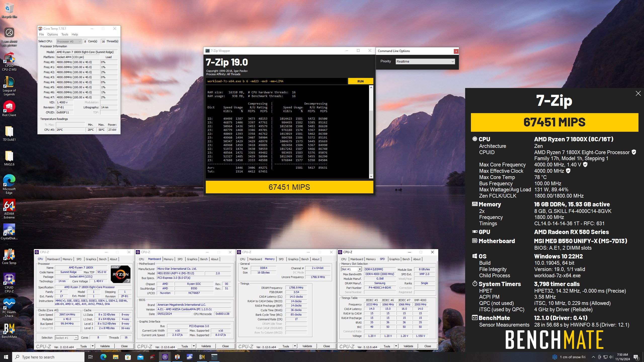This screenshot has width=644, height=362.
Task: Open File Explorer from the taskbar
Action: point(115,357)
